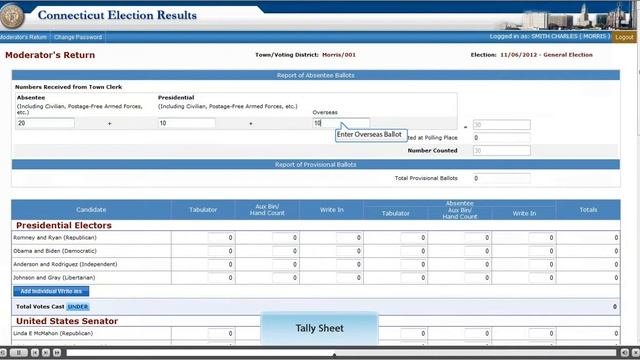Viewport: 640px width, 360px height.
Task: Toggle the audio speaker icon
Action: click(624, 353)
